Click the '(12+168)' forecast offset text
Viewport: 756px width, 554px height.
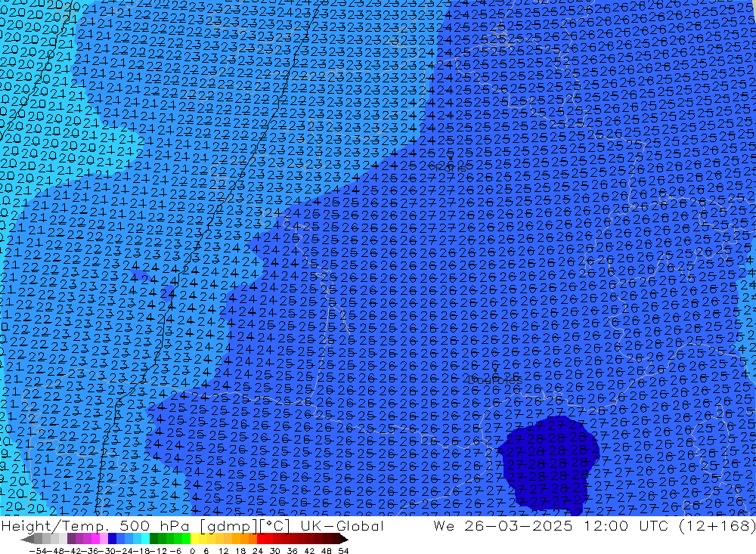point(717,525)
